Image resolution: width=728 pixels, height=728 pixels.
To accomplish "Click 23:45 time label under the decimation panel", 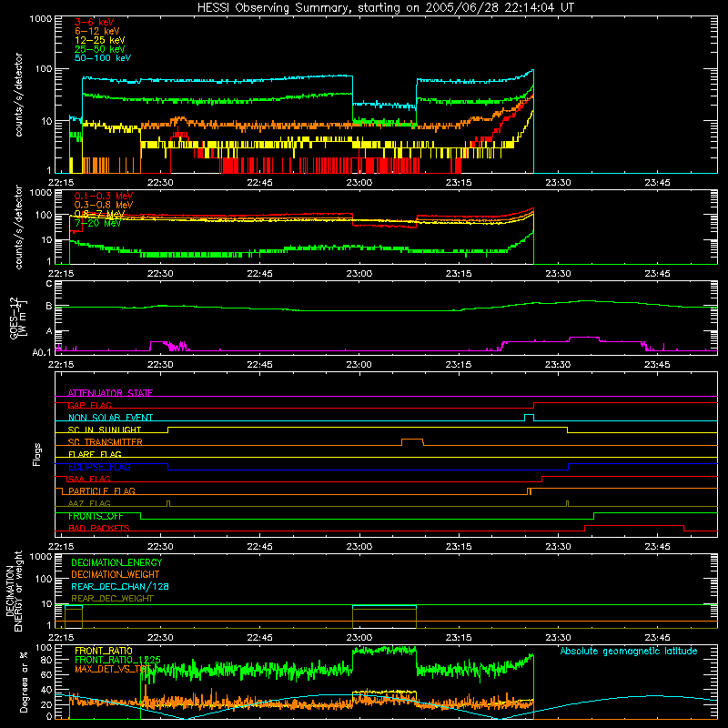I will 657,638.
